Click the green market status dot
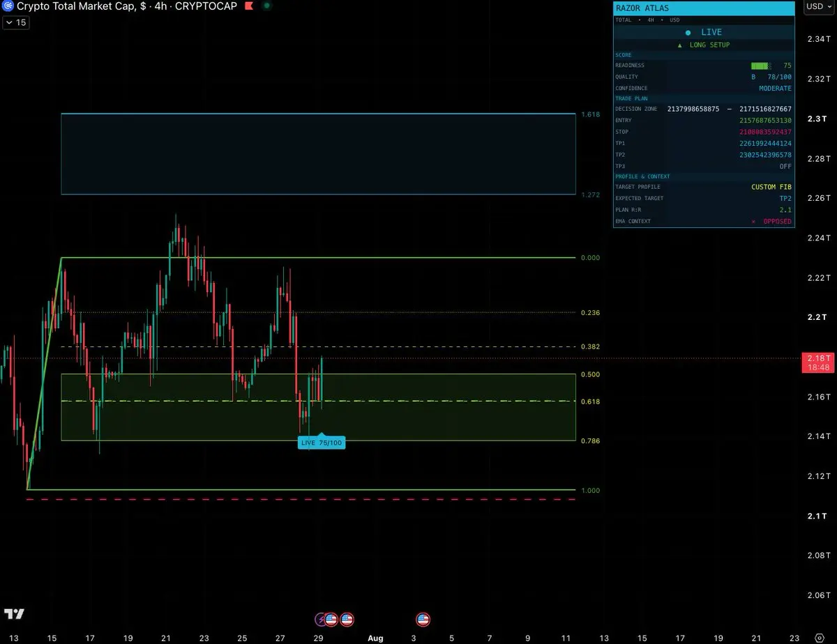837x644 pixels. (x=266, y=6)
